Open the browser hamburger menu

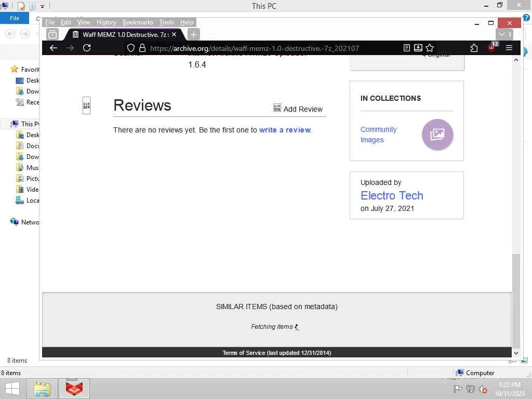pyautogui.click(x=509, y=48)
